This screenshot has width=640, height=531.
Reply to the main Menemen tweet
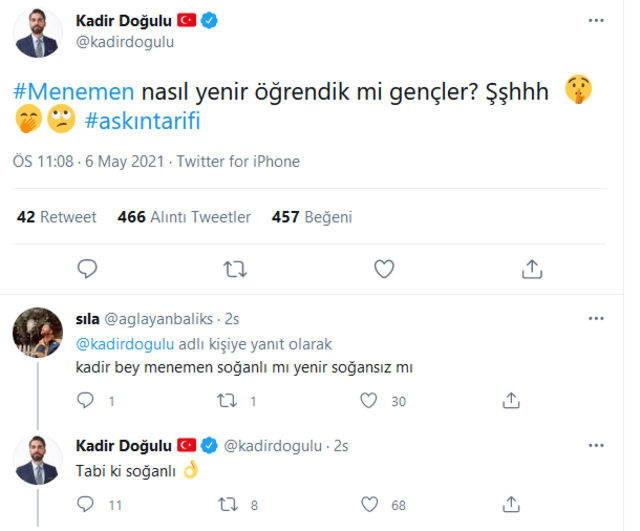[x=87, y=268]
